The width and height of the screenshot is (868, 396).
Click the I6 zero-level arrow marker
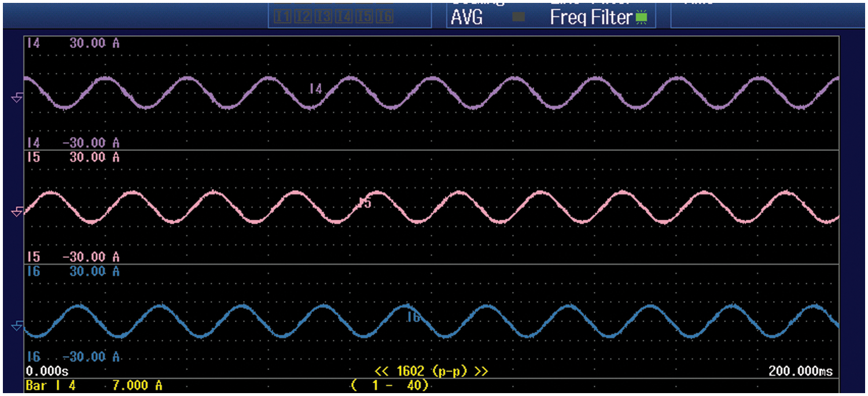click(x=17, y=327)
